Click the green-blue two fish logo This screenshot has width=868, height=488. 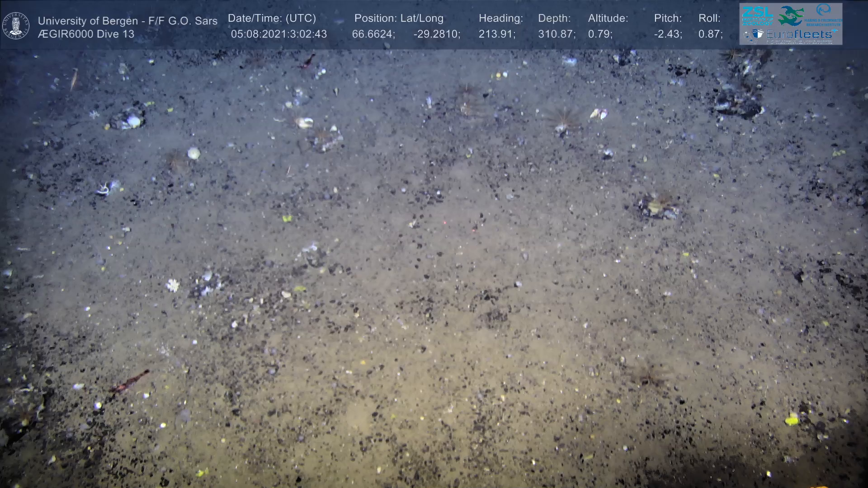(791, 15)
